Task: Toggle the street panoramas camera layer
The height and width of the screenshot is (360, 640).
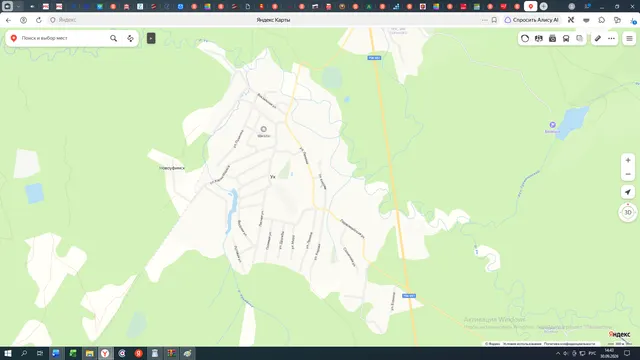Action: click(x=552, y=38)
